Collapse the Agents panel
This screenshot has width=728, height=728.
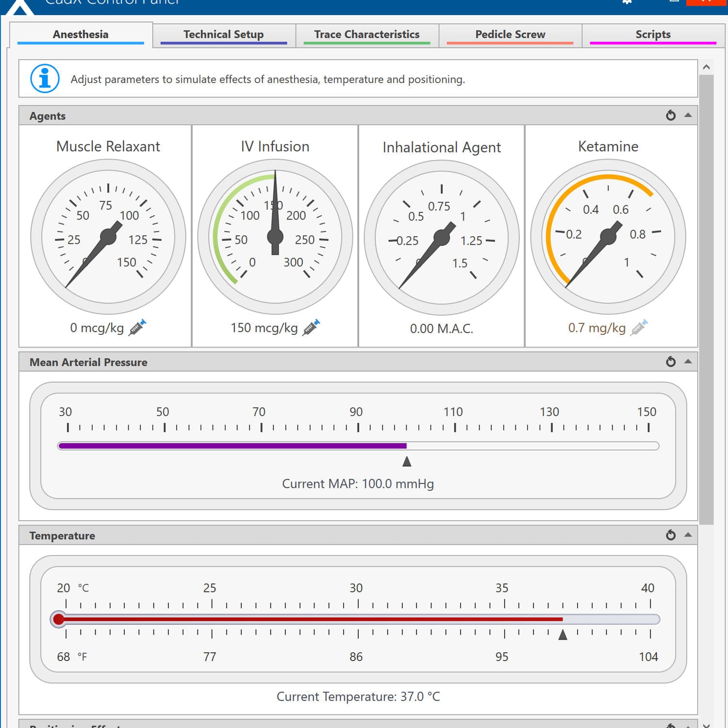688,116
